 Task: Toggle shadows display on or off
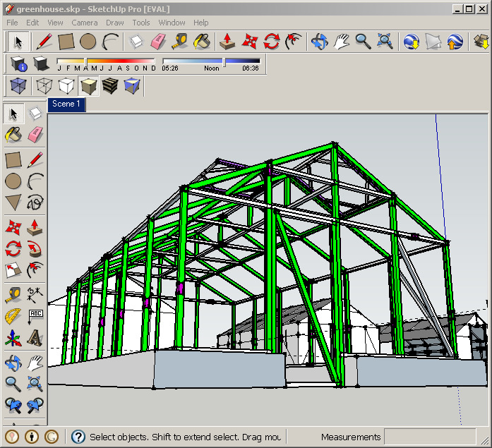point(41,64)
